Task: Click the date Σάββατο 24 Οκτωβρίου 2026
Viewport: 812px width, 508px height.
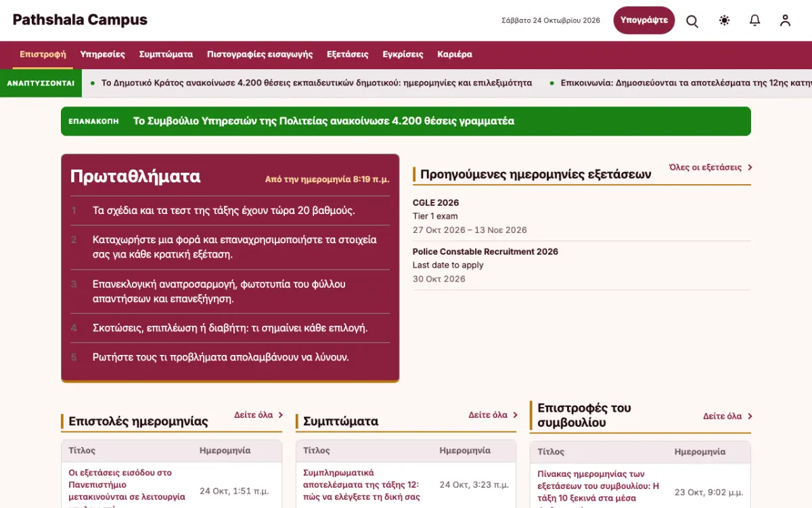Action: click(551, 20)
